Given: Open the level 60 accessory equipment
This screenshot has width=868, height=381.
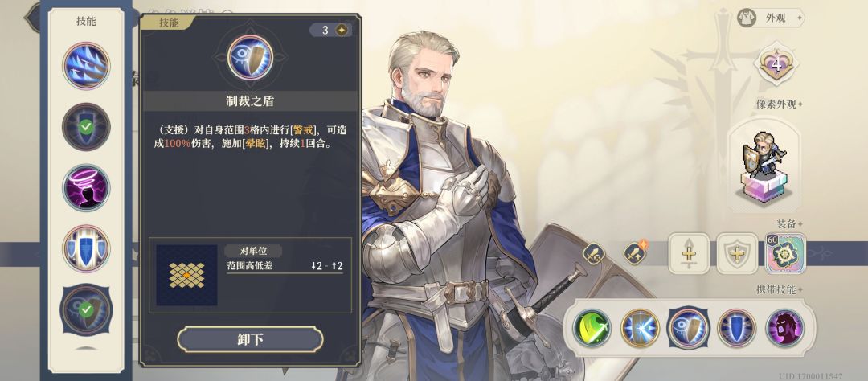Looking at the screenshot, I should pos(785,253).
